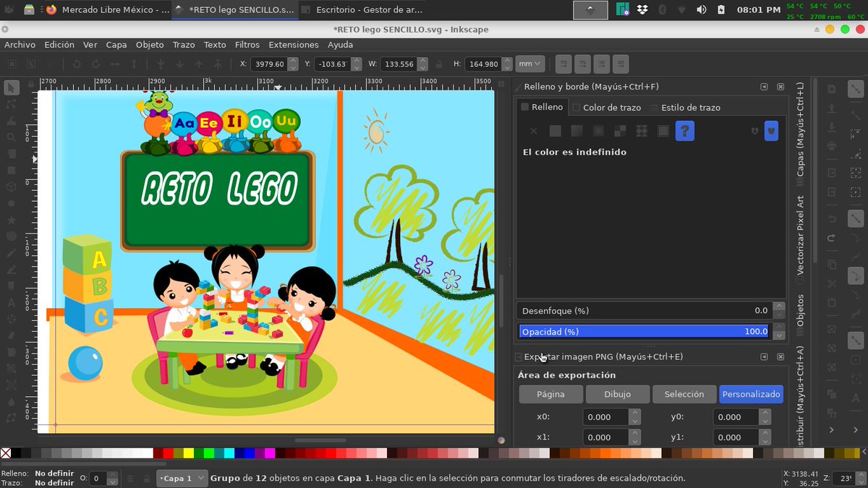Click the raise selection to top icon
The width and height of the screenshot is (868, 488).
(x=218, y=64)
